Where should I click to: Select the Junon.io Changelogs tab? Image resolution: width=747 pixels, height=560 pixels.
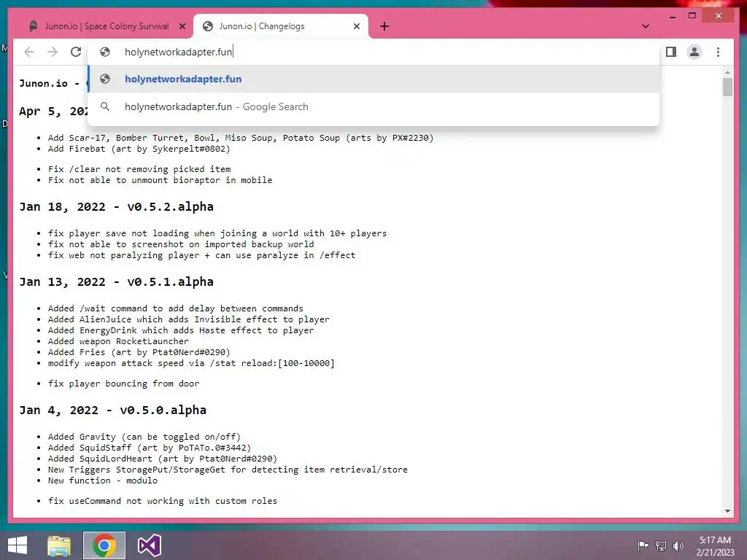pos(281,26)
